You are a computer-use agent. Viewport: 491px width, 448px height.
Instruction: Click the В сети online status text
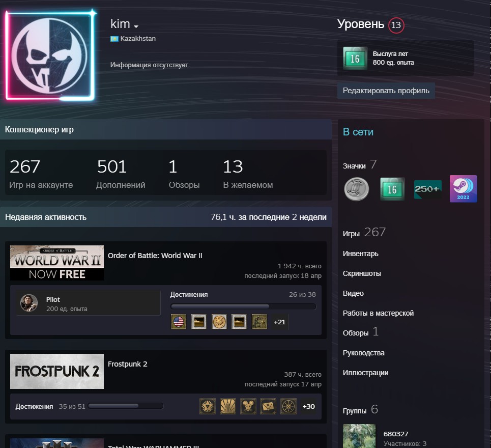358,132
